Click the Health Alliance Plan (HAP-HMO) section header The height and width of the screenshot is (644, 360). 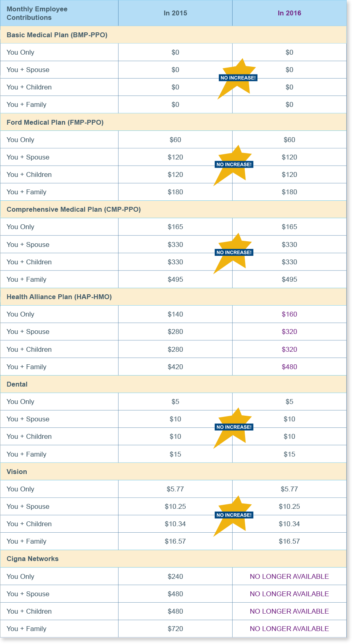[173, 297]
